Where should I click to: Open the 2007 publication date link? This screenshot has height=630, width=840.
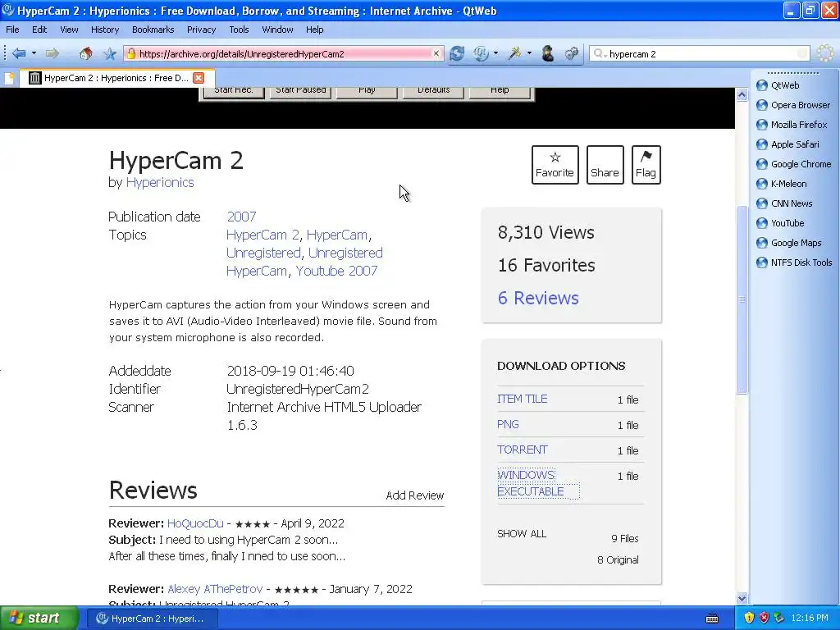(x=242, y=217)
